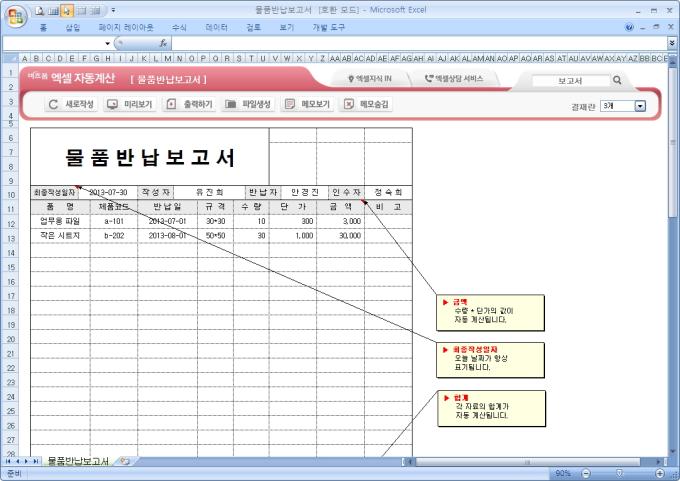
Task: Open the 개발 도구 ribbon tab
Action: [328, 28]
